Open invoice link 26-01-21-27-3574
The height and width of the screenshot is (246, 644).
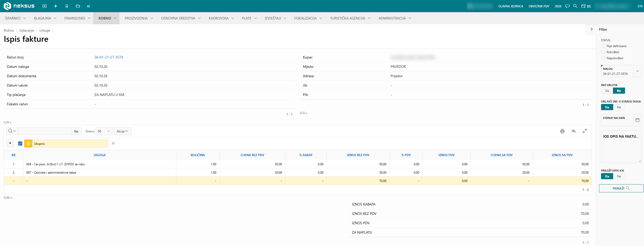(109, 57)
